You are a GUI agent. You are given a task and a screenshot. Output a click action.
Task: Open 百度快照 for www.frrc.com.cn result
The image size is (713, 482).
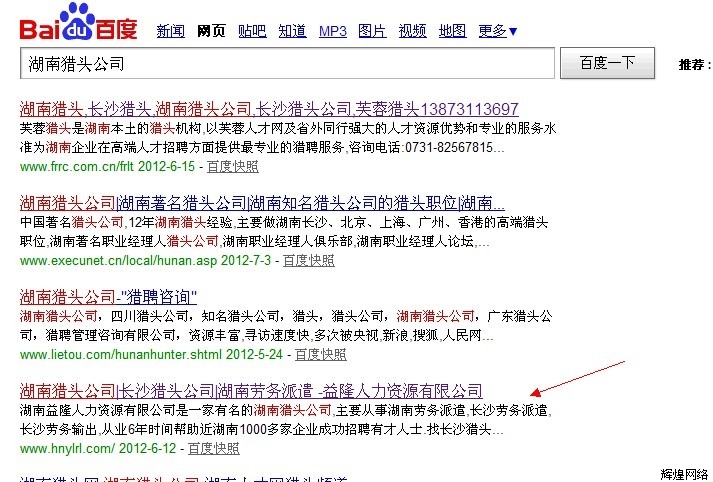[x=233, y=166]
